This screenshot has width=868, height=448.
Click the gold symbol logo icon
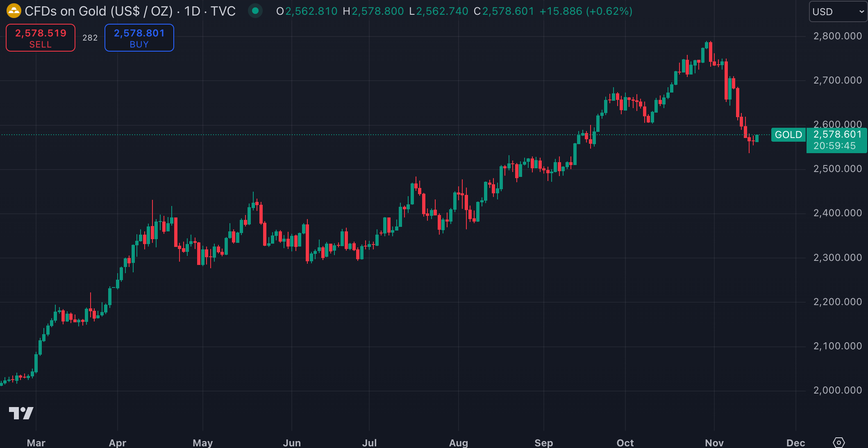tap(14, 11)
